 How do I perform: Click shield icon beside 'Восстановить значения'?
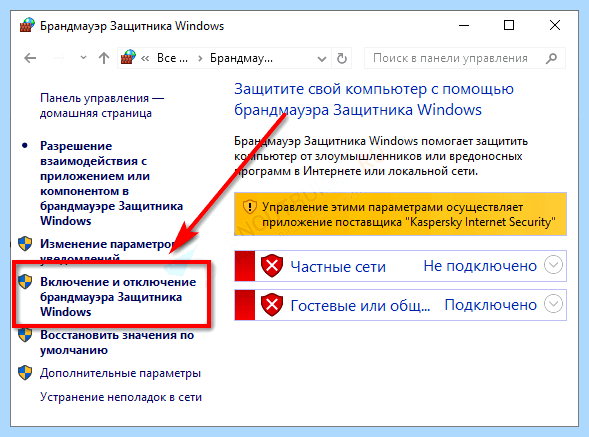tap(25, 335)
